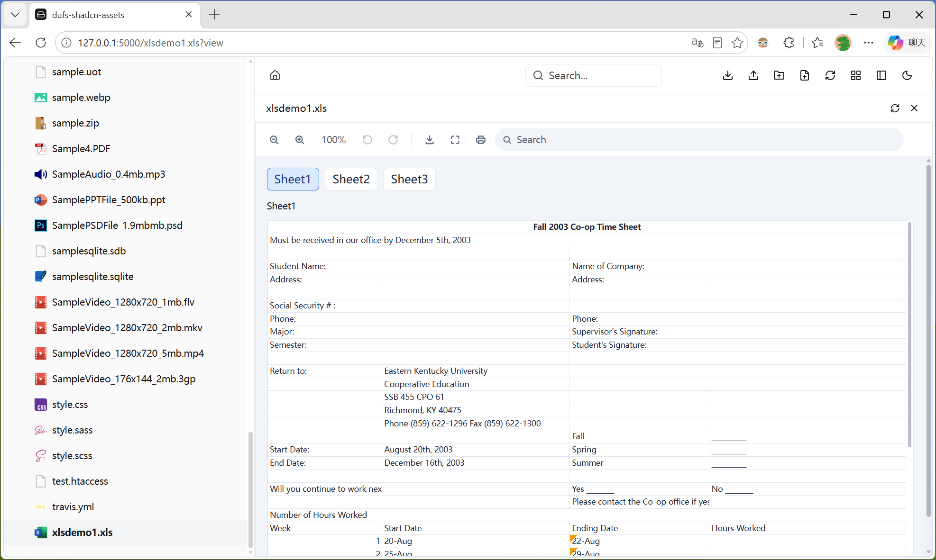Screen dimensions: 936x560
Task: Open style.scss in the file list
Action: (x=126, y=456)
